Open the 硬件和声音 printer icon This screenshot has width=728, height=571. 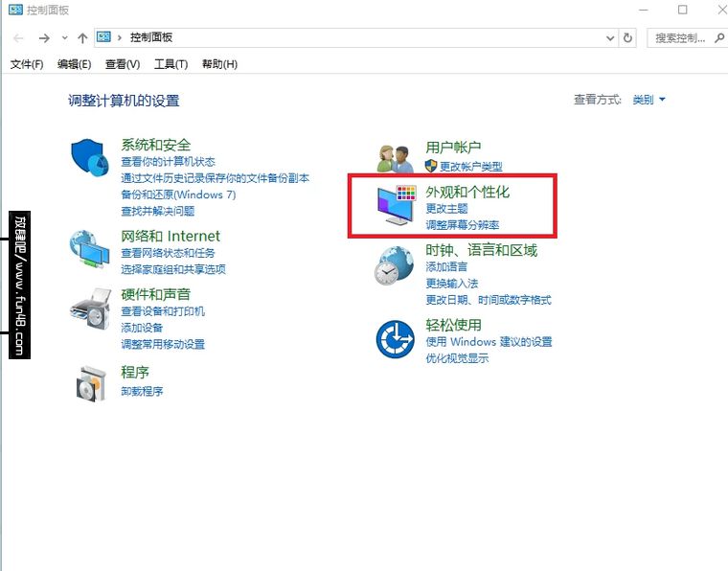point(91,308)
